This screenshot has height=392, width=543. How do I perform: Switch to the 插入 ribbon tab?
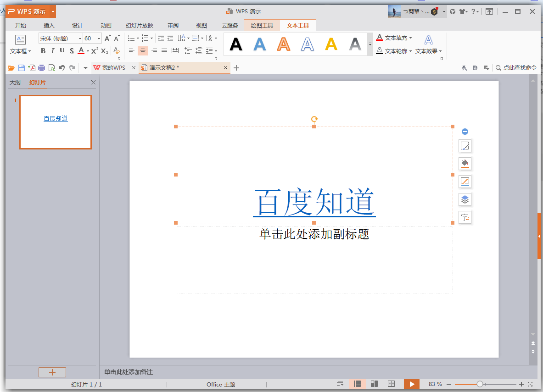coord(49,25)
